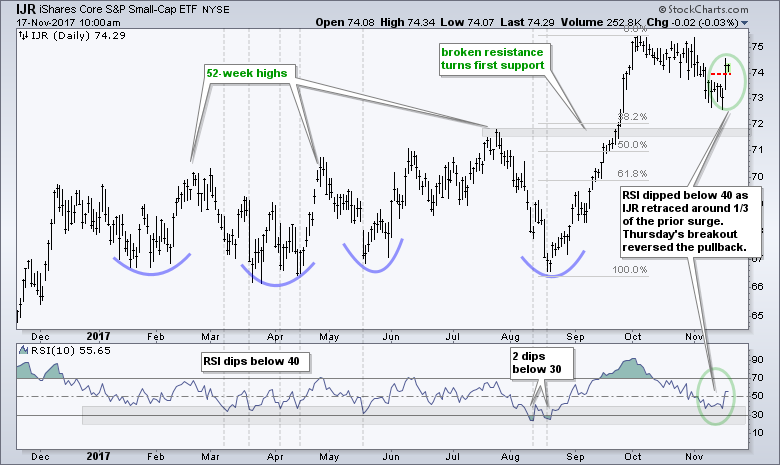Click the Volume 252.8K value
The image size is (780, 465).
[601, 22]
